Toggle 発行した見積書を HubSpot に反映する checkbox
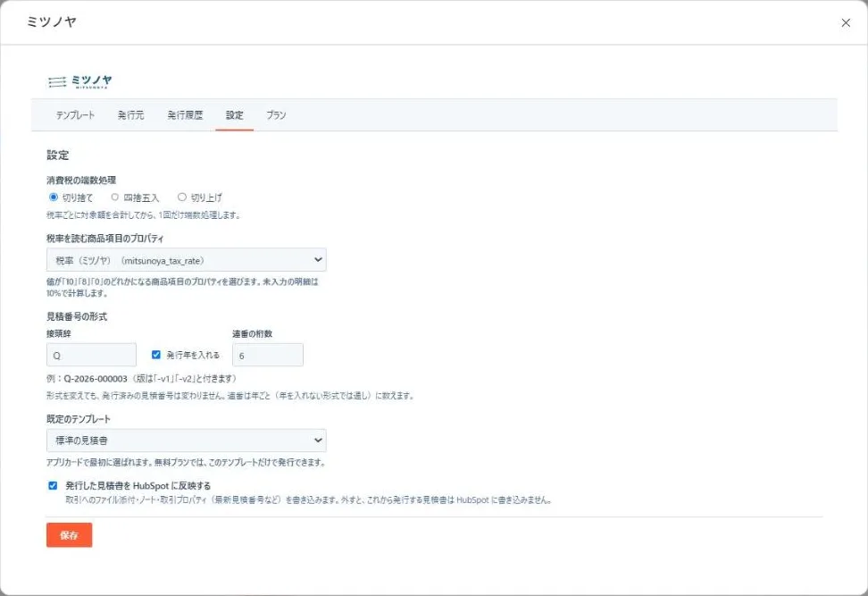The height and width of the screenshot is (596, 868). pyautogui.click(x=53, y=486)
